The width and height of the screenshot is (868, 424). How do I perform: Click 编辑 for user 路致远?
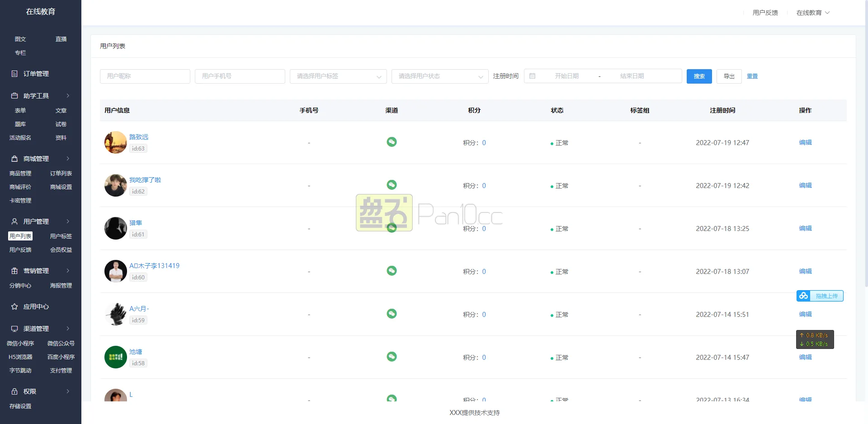tap(805, 142)
